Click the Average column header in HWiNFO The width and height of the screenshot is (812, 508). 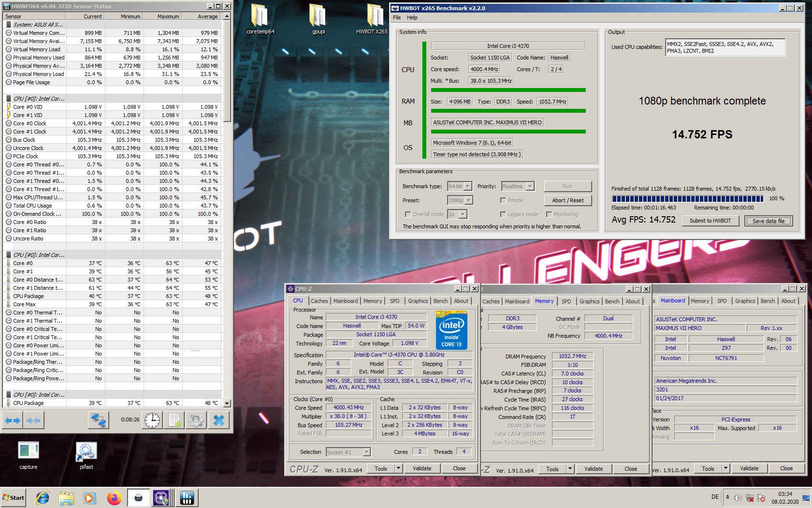coord(202,16)
